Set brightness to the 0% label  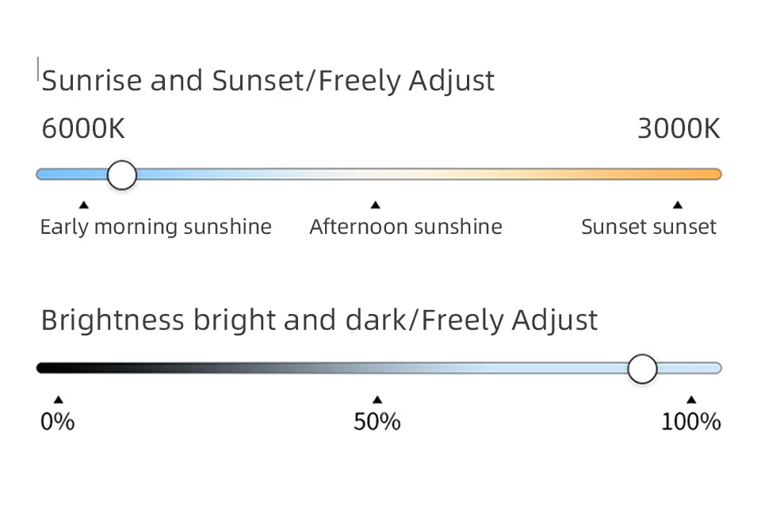58,422
